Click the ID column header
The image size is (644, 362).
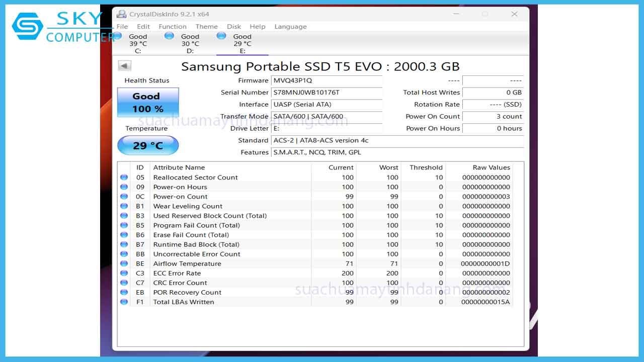pos(140,167)
